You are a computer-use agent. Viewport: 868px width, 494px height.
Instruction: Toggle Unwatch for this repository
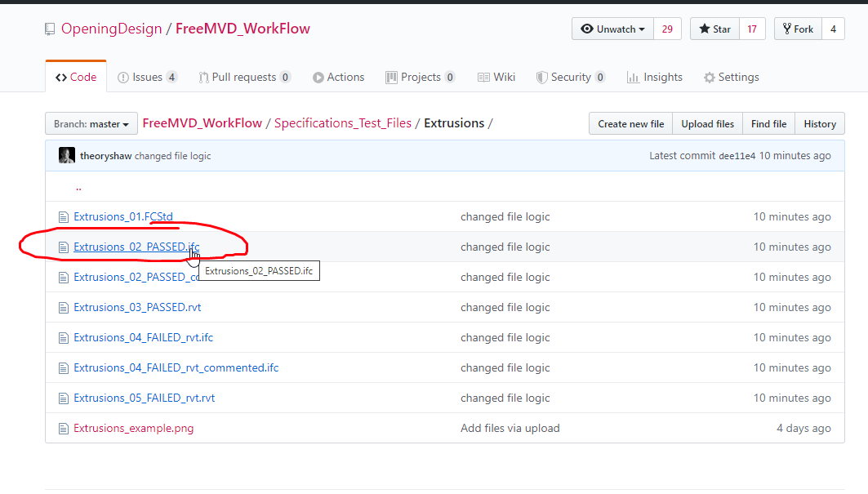coord(612,29)
